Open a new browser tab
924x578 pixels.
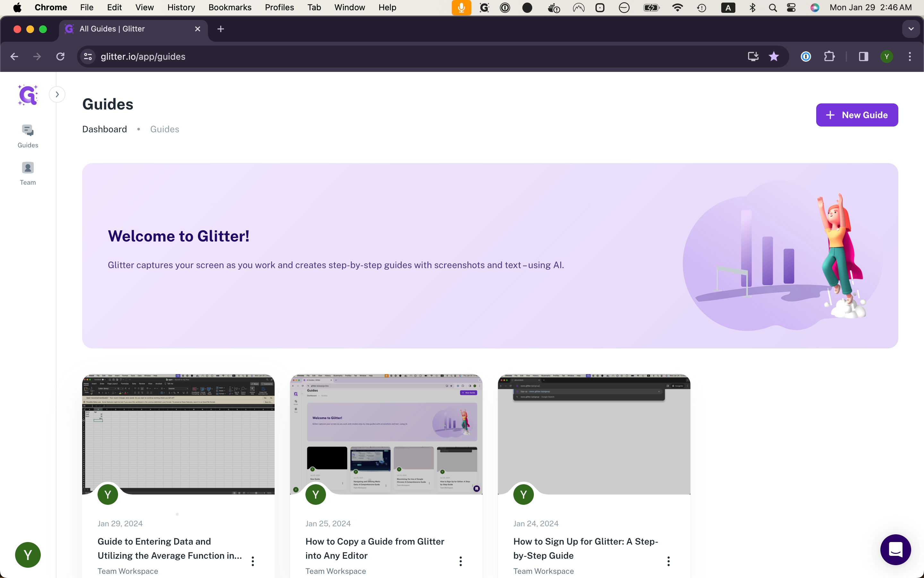[x=221, y=29]
